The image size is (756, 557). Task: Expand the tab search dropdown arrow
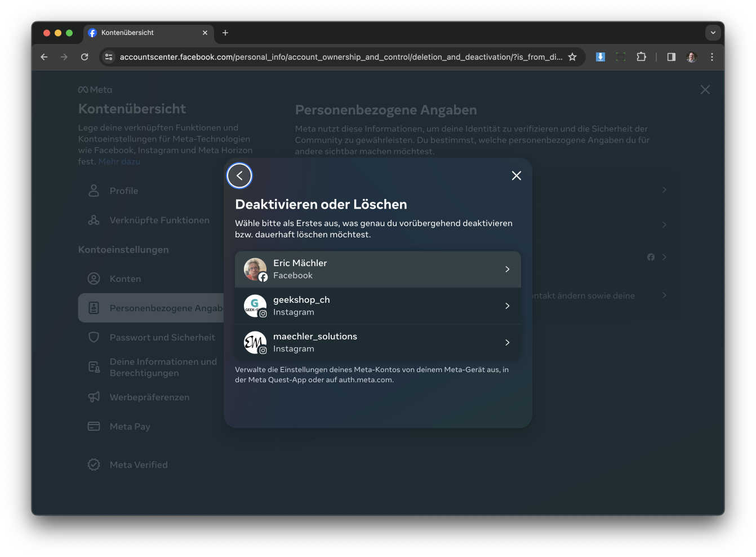713,33
